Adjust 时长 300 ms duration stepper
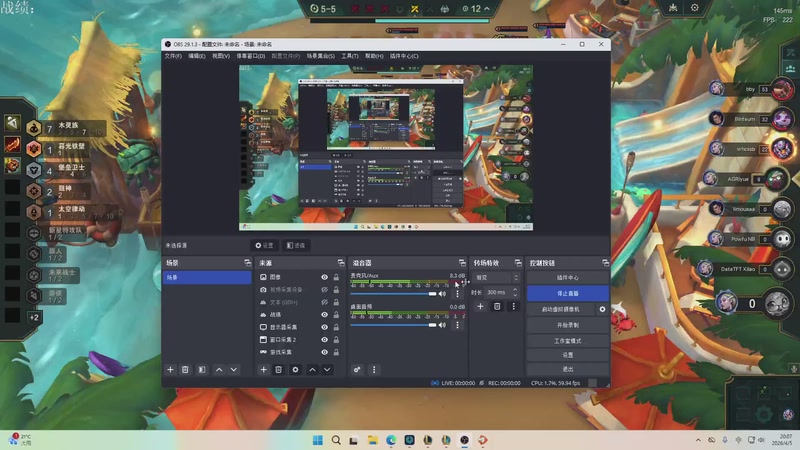Screen dimensions: 800x450 [515, 292]
